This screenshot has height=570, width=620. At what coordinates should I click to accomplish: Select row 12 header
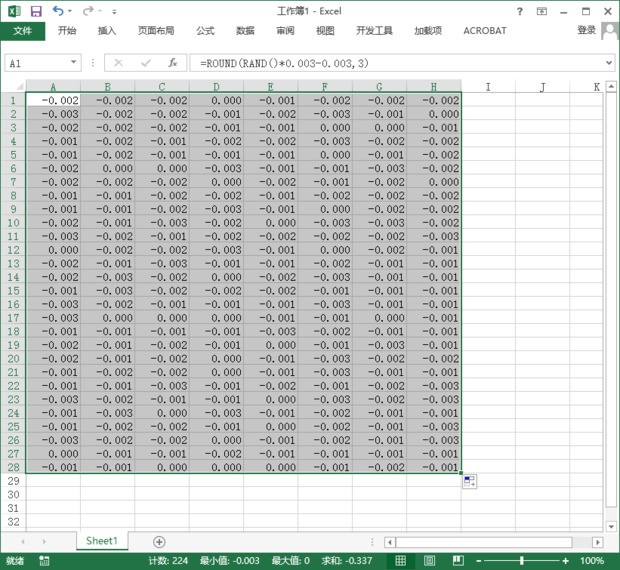(13, 250)
